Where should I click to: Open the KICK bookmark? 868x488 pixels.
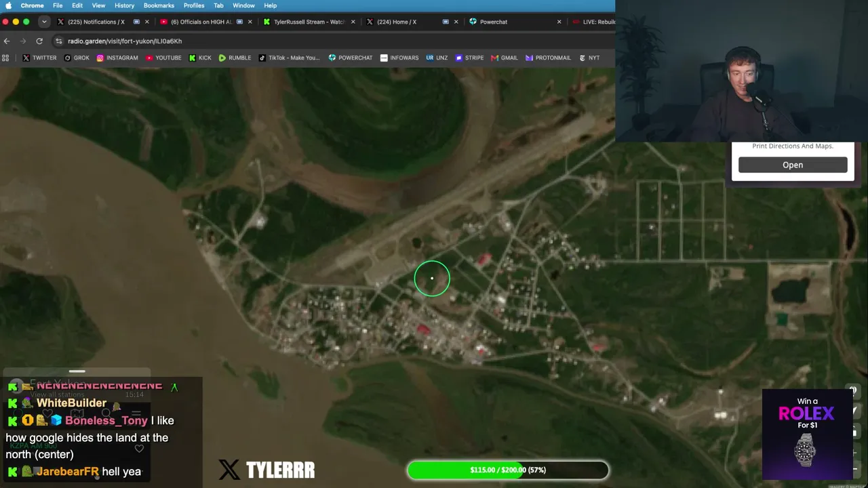[x=199, y=58]
